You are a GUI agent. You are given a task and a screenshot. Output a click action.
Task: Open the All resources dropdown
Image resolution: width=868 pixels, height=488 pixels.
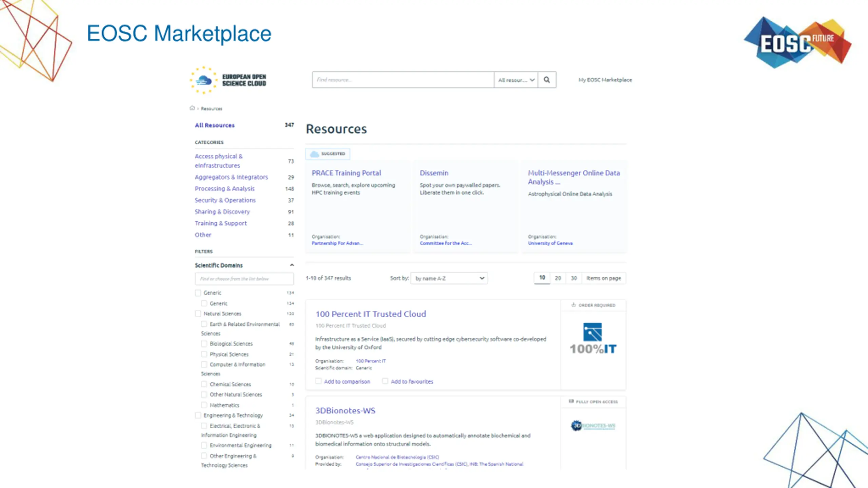516,80
